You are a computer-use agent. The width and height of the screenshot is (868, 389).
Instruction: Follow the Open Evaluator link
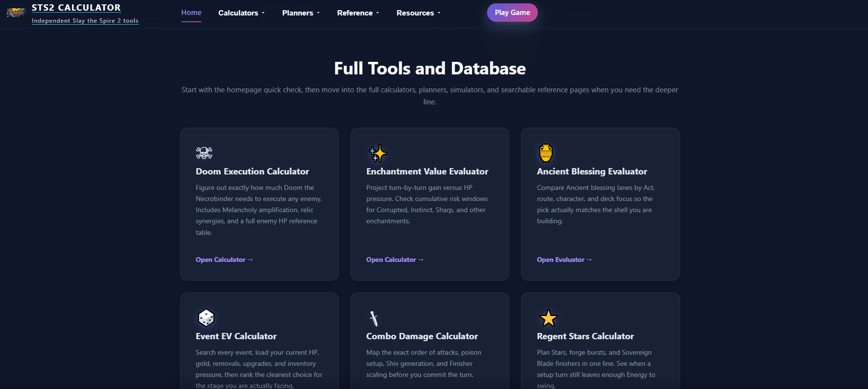click(564, 260)
